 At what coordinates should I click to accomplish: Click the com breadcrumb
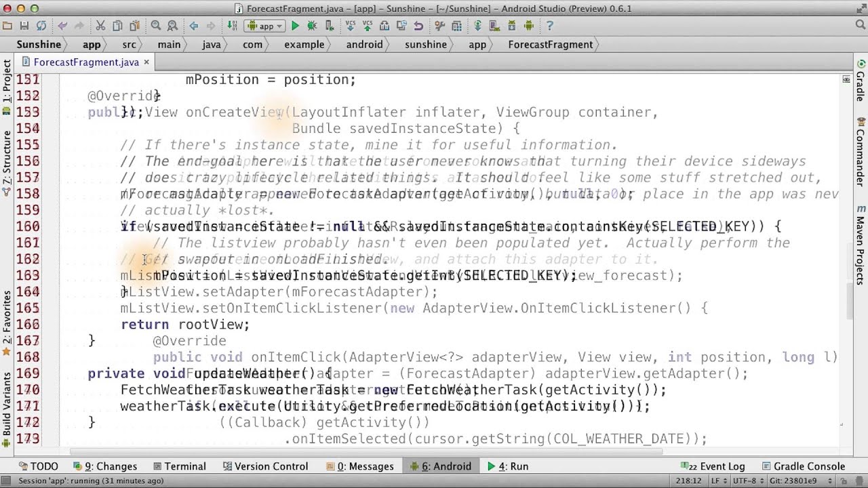(252, 45)
